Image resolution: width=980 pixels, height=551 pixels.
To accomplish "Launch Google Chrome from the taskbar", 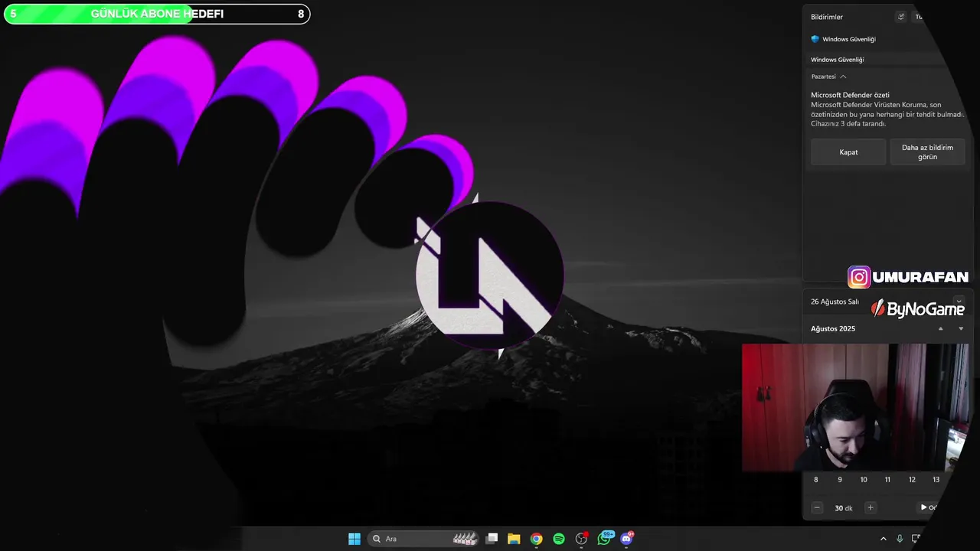I will [x=537, y=539].
